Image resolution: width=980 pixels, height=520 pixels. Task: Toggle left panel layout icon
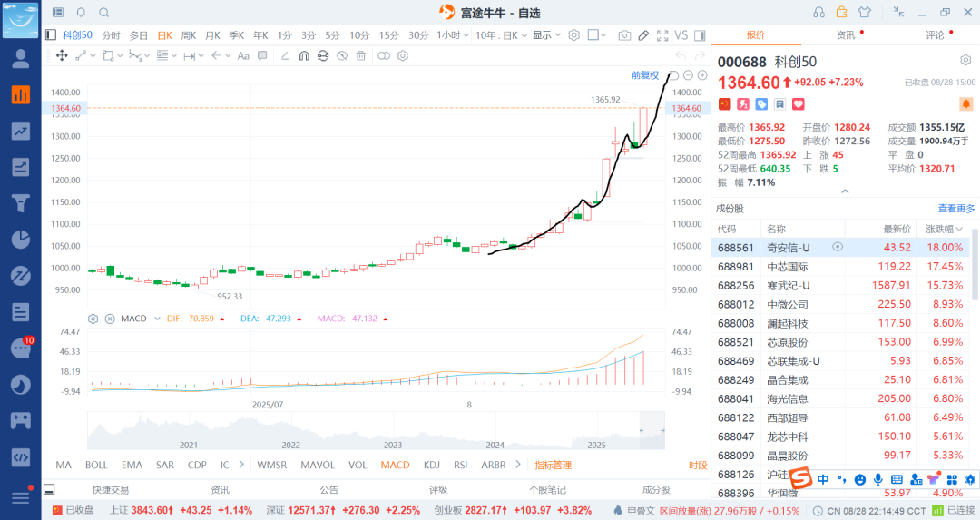pos(51,35)
